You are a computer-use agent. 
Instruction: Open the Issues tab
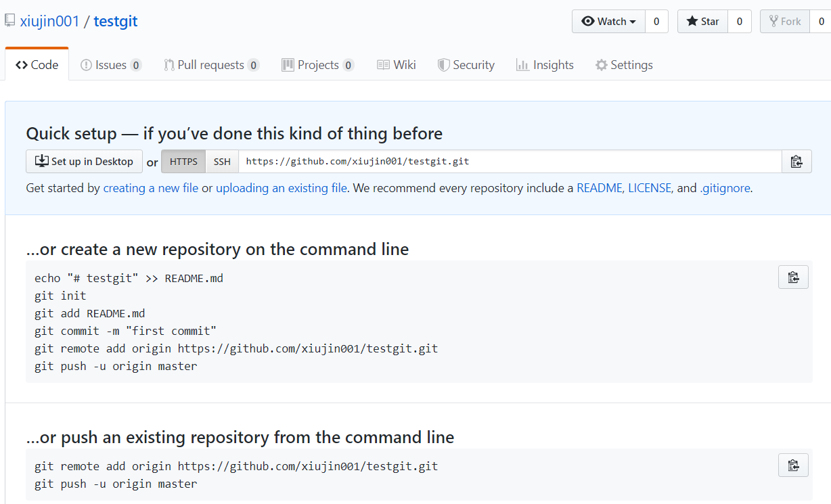click(110, 65)
